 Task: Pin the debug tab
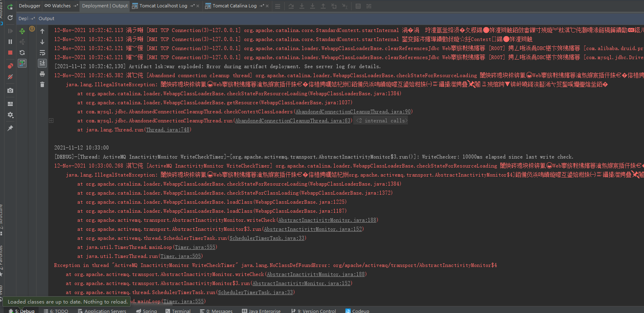pyautogui.click(x=10, y=128)
